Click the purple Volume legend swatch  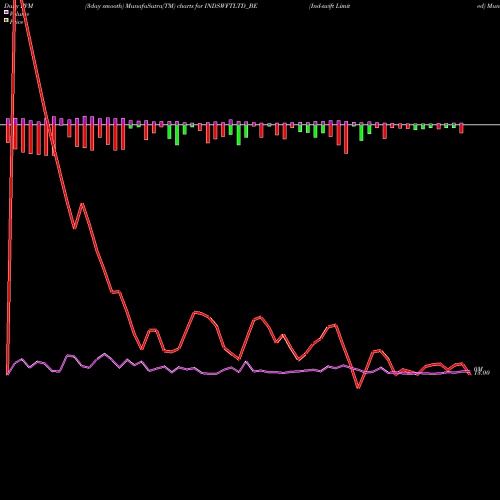(6, 12)
